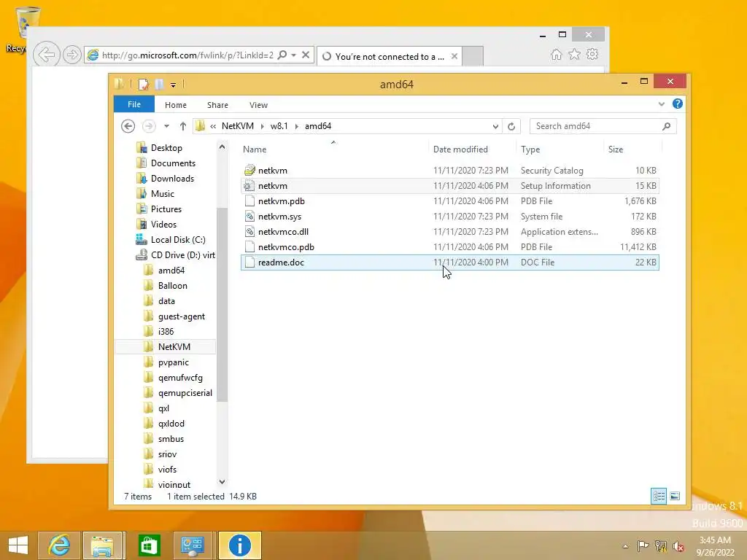Go back in the Explorer window

pyautogui.click(x=128, y=126)
